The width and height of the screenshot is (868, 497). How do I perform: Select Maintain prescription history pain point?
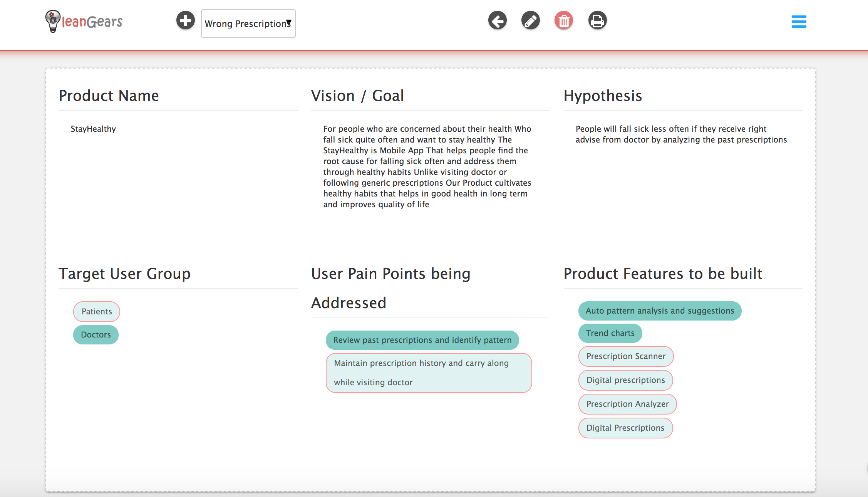(429, 373)
